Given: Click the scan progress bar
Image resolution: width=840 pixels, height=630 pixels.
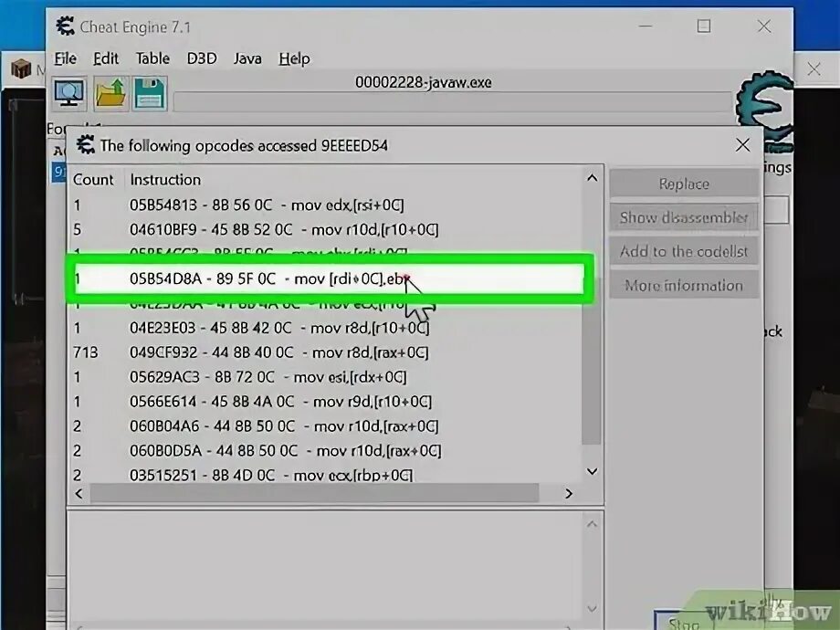Looking at the screenshot, I should (453, 101).
